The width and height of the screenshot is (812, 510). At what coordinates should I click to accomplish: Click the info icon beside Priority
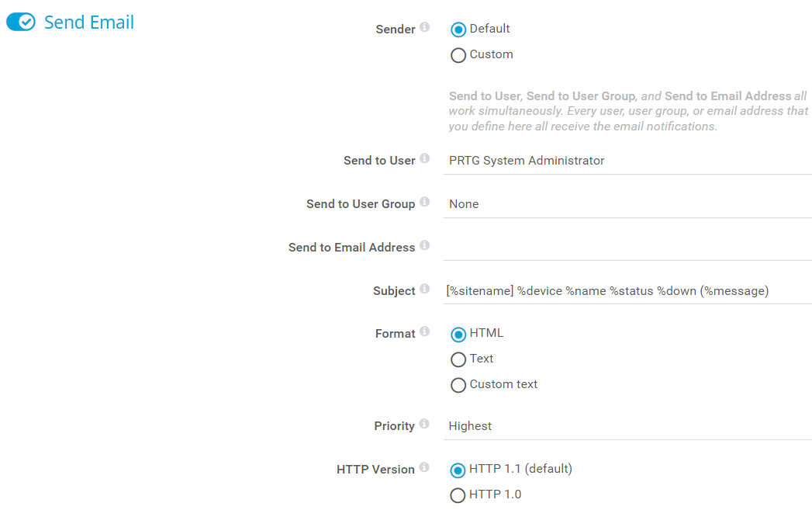point(424,424)
